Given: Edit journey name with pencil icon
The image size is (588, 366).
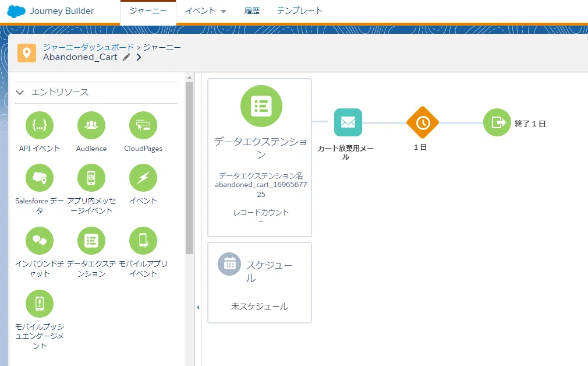Looking at the screenshot, I should pyautogui.click(x=126, y=57).
